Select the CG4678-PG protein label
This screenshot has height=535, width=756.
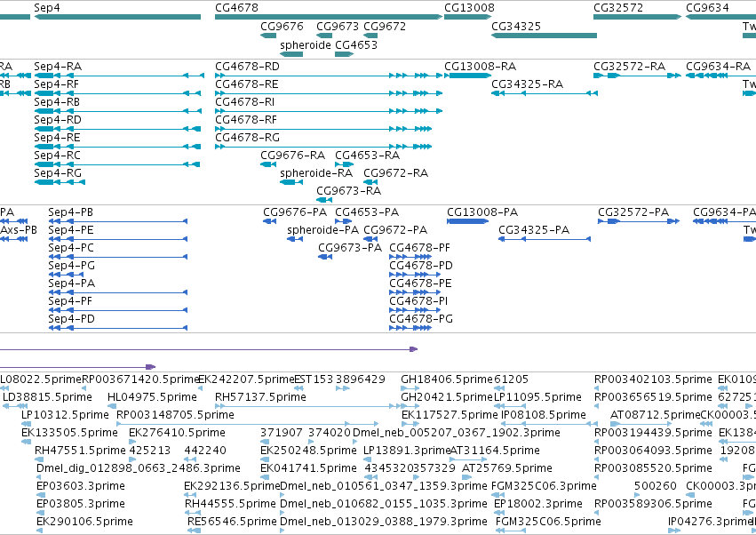421,319
